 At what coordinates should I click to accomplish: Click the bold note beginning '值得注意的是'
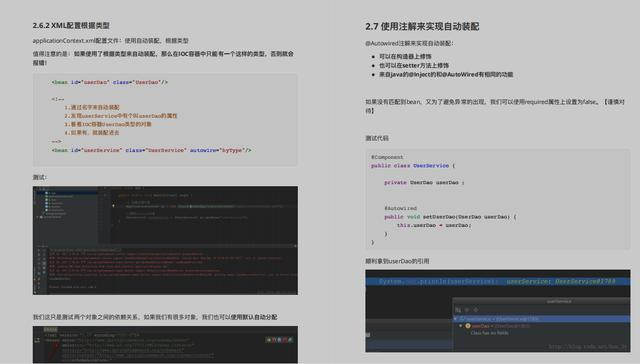point(163,58)
